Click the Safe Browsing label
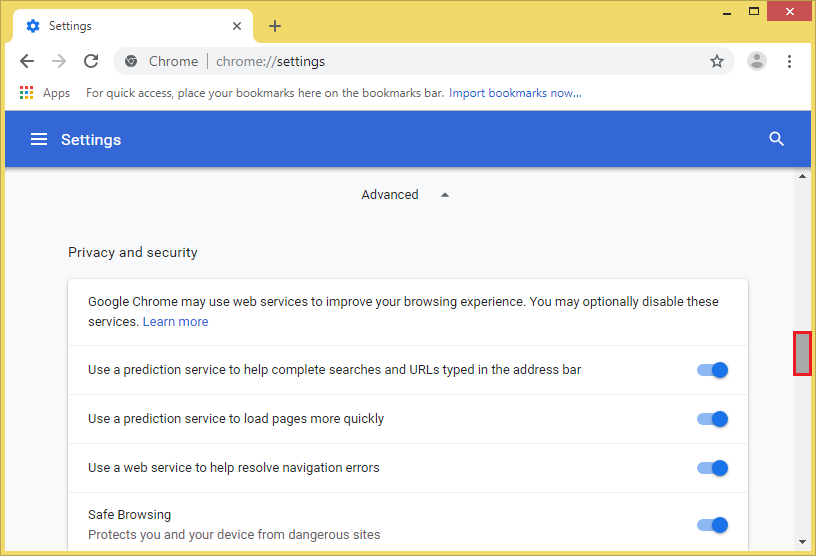The width and height of the screenshot is (816, 556). pyautogui.click(x=130, y=514)
